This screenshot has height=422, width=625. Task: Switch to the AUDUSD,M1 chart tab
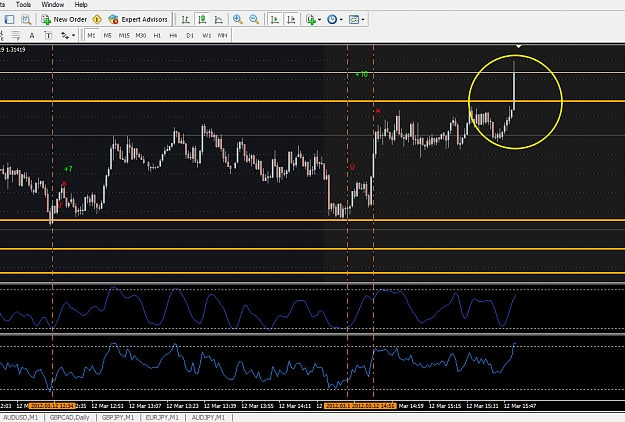[x=20, y=417]
